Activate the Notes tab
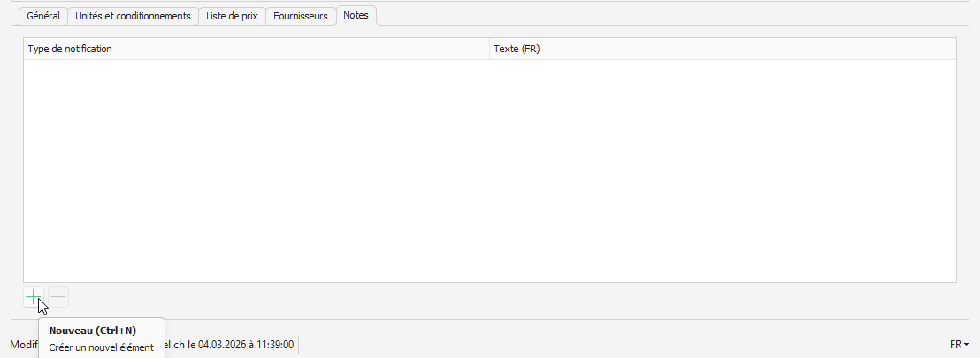980x358 pixels. [x=356, y=15]
